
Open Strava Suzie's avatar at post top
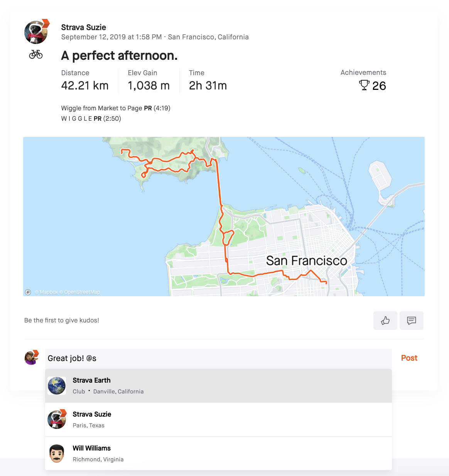click(36, 32)
